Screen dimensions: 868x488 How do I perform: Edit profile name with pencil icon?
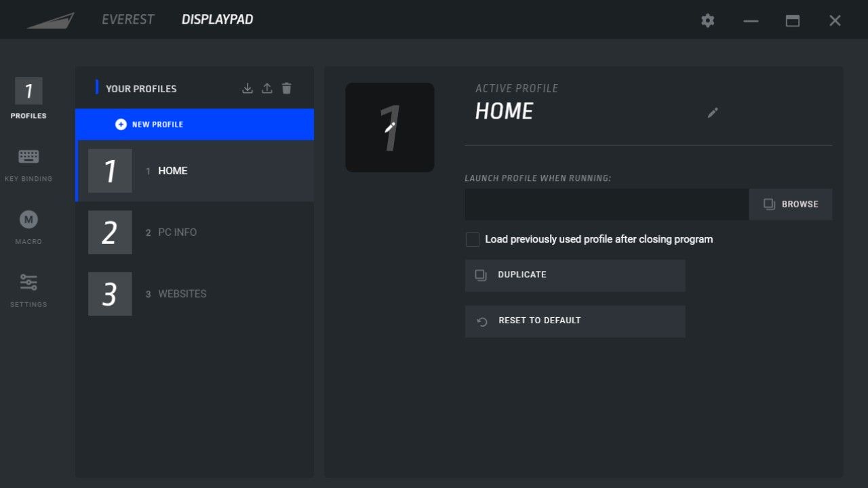click(x=713, y=113)
